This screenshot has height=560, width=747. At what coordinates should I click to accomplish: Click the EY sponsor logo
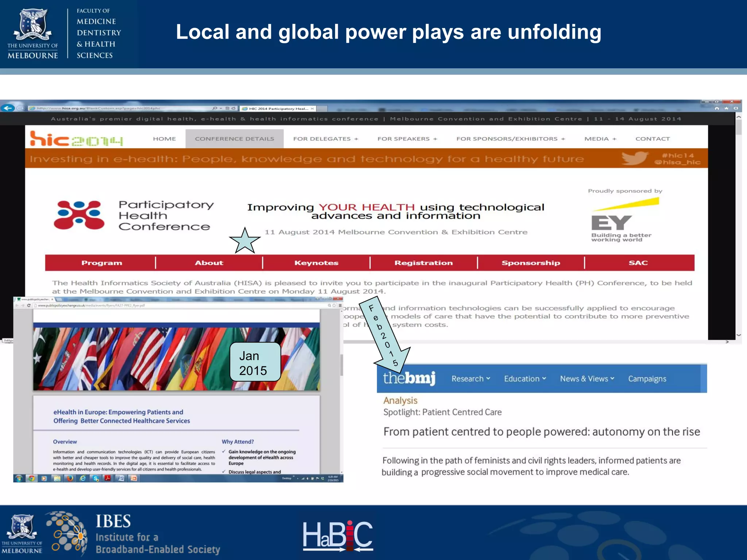625,220
